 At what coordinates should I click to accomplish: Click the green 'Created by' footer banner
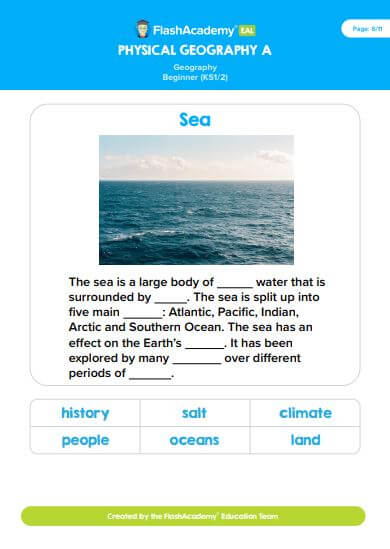tap(193, 516)
